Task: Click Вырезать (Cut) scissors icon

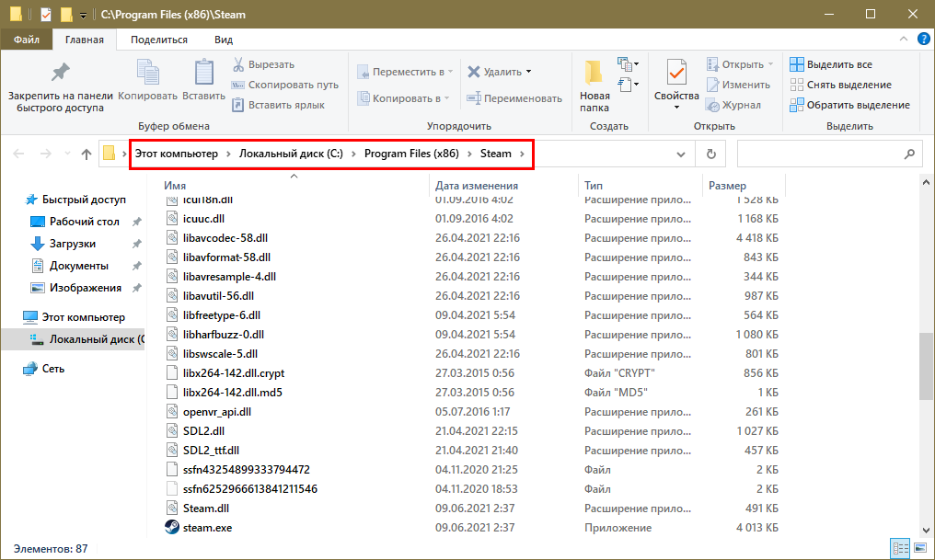Action: pos(238,64)
